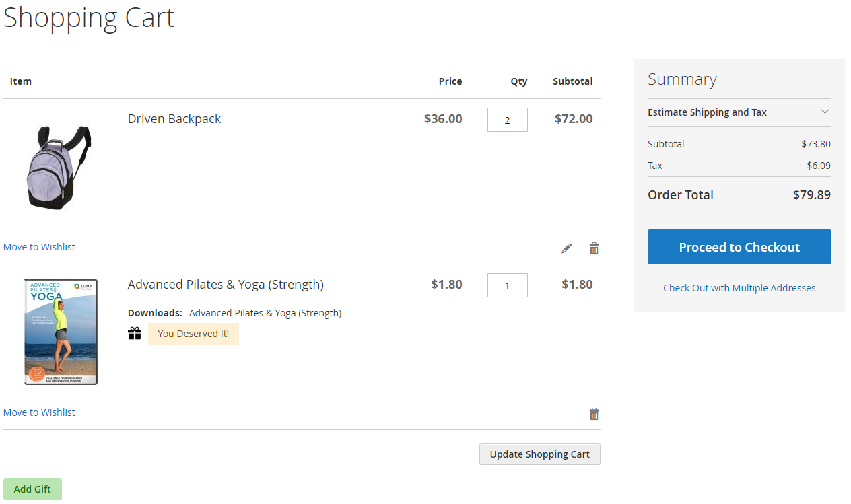Choose Check Out with Multiple Addresses
Screen dimensions: 851x504
point(739,288)
